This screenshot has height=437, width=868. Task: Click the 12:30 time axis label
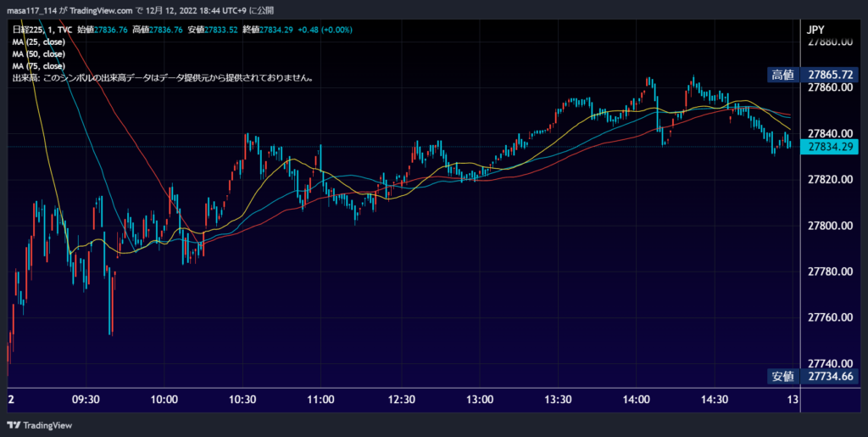pos(401,400)
